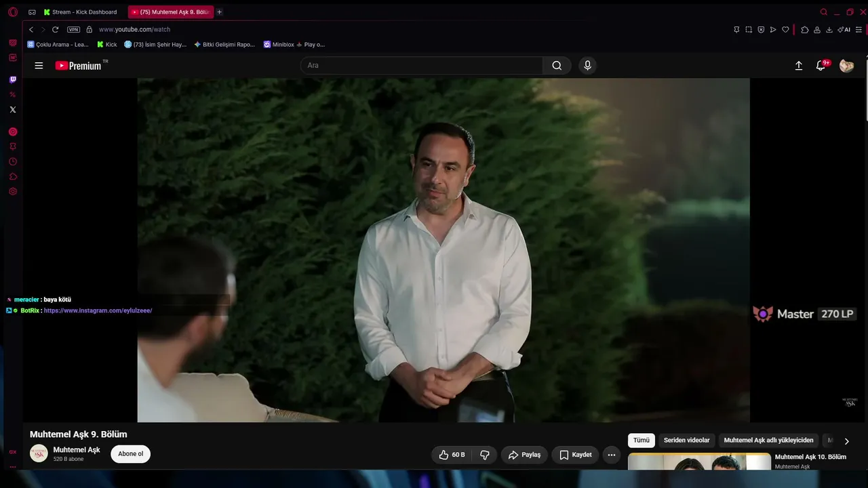Open the YouTube guide hamburger menu
868x488 pixels.
[x=39, y=66]
